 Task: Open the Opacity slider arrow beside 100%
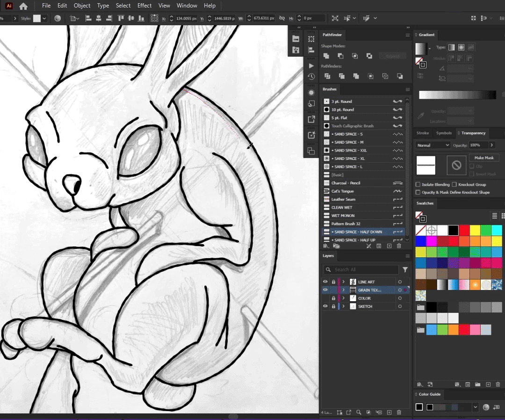tap(492, 145)
